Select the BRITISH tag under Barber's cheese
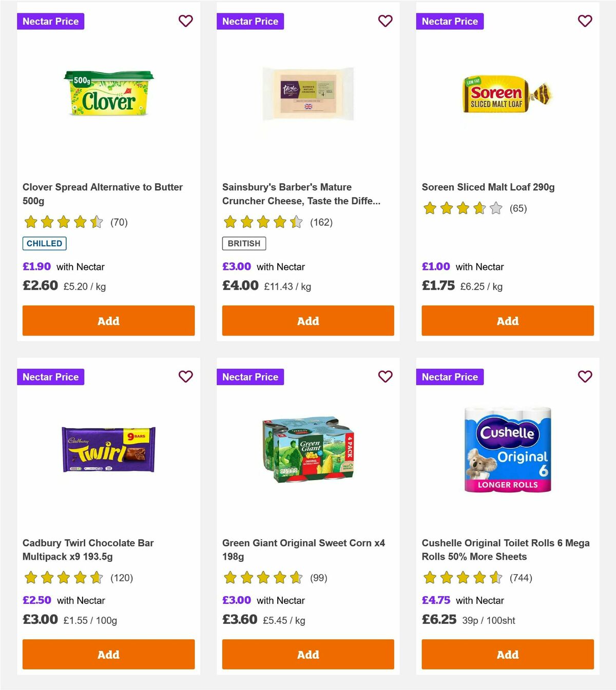This screenshot has height=690, width=616. [x=244, y=243]
